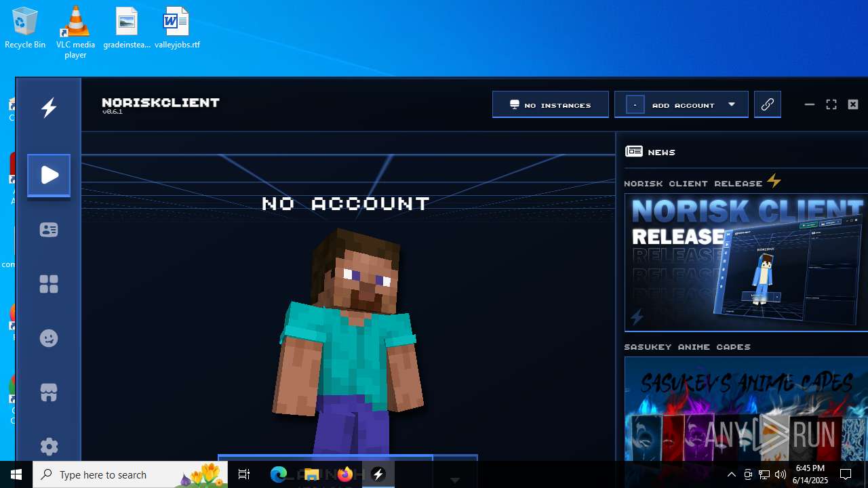Open the store icon in sidebar

(49, 392)
